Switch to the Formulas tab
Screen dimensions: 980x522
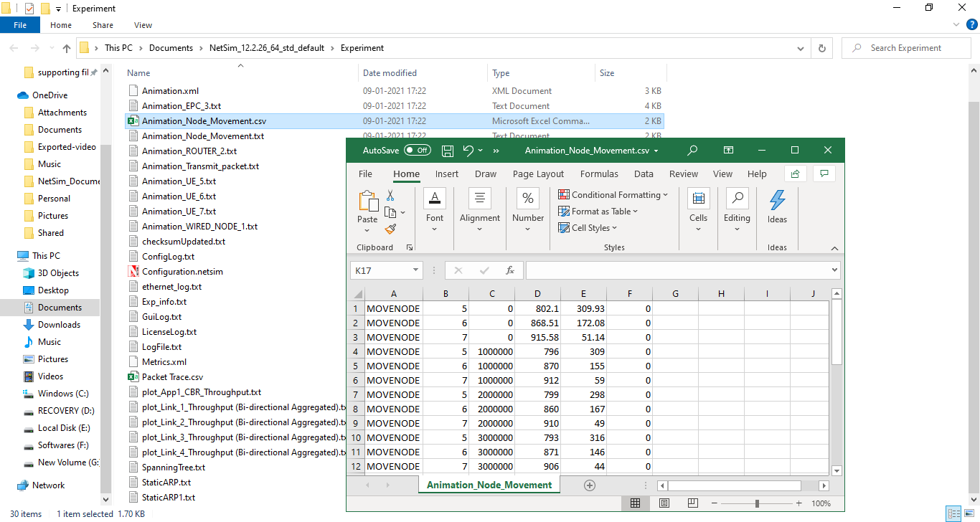(599, 174)
